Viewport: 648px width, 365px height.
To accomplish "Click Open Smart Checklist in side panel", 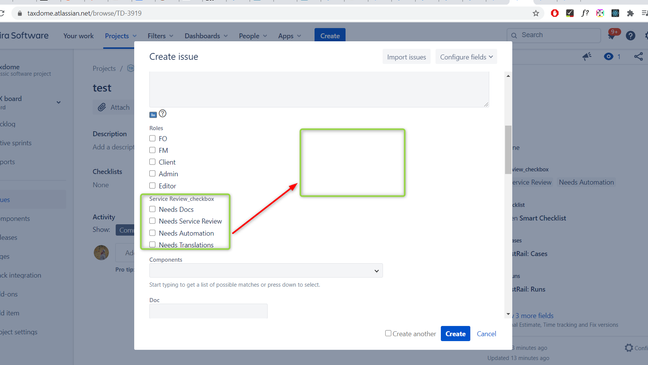I will [x=540, y=218].
